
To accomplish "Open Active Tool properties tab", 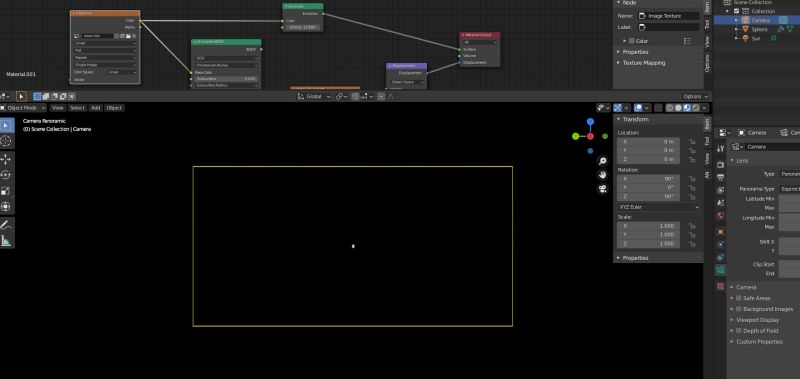I will (720, 149).
